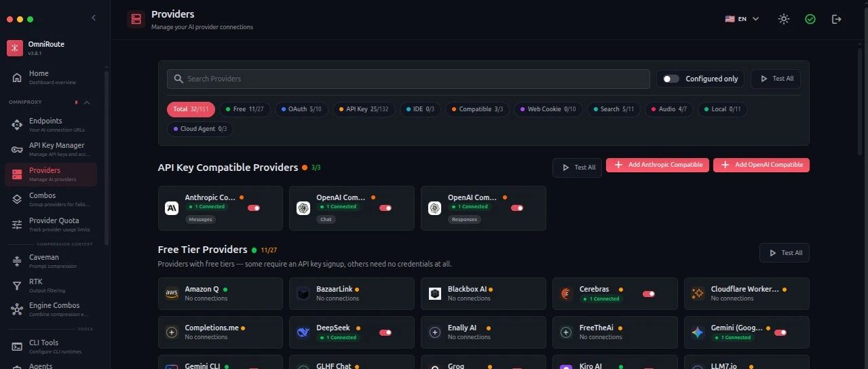Click the Gemini sparkle logo
This screenshot has height=369, width=868.
[x=698, y=332]
